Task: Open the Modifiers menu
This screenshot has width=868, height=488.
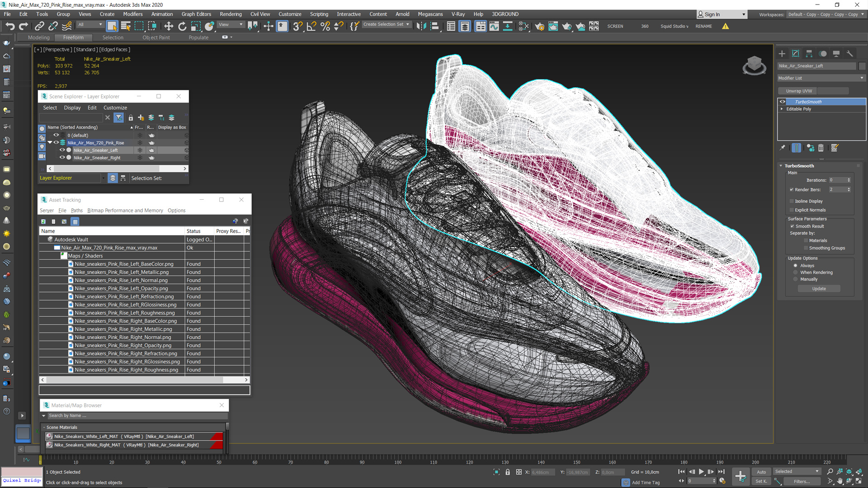Action: 132,14
